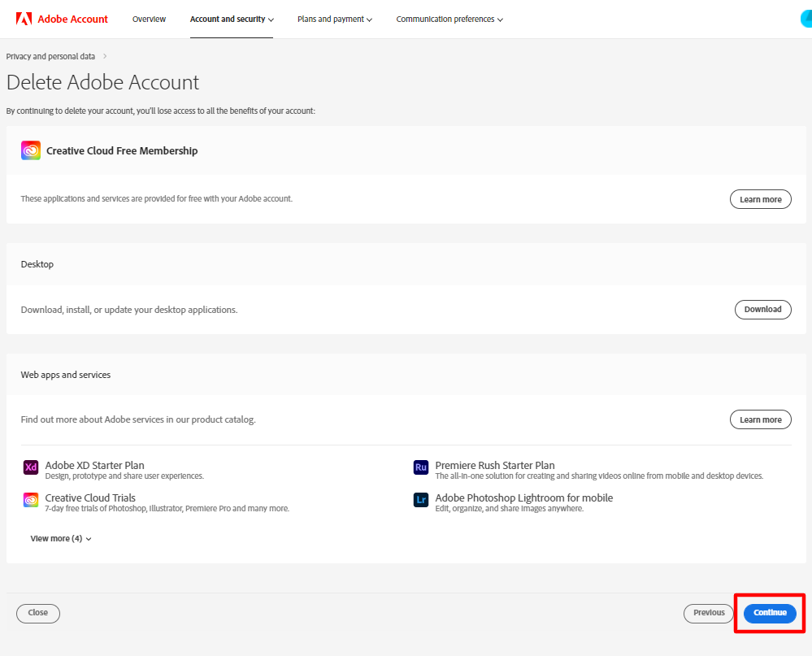The height and width of the screenshot is (656, 812).
Task: Click the Creative Cloud Trials icon
Action: [31, 500]
